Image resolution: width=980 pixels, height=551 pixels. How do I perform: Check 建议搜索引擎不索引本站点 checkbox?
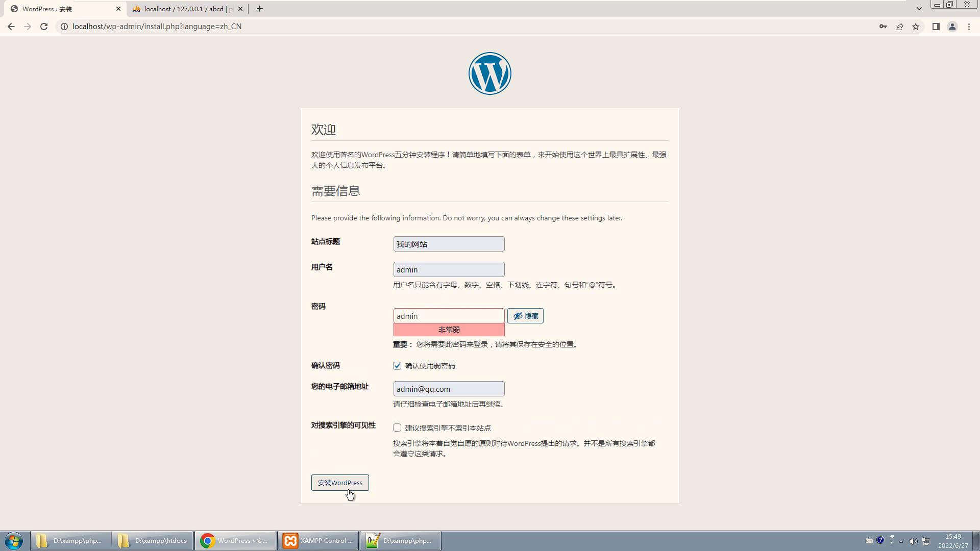point(397,428)
